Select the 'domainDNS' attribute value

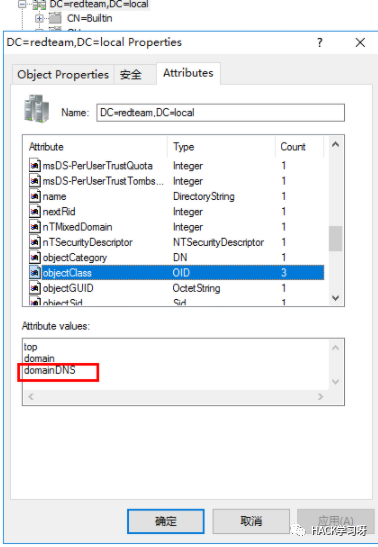tap(50, 370)
